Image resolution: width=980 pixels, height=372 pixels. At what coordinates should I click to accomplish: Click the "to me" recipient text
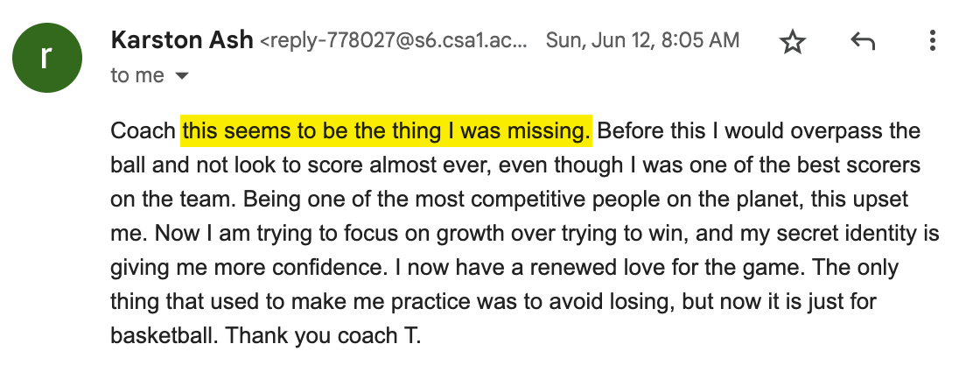[137, 76]
